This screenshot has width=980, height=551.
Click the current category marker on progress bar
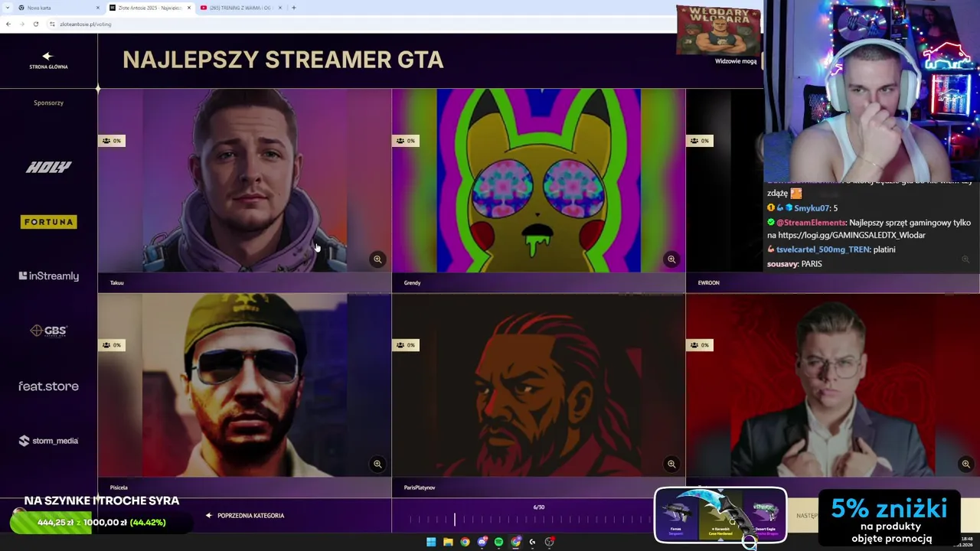tap(455, 520)
